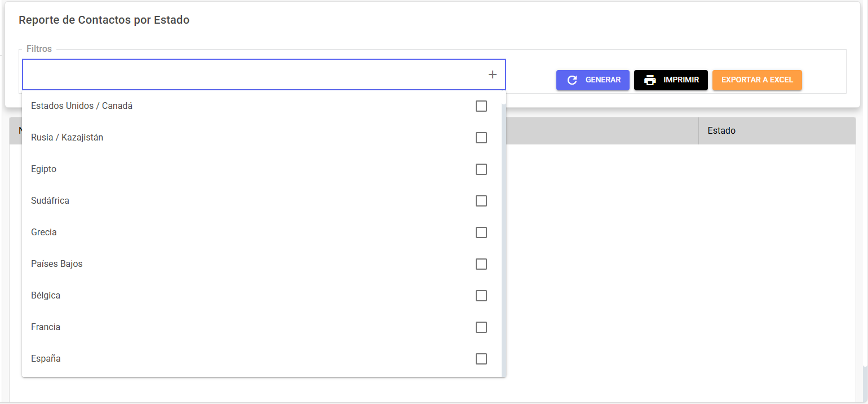This screenshot has height=404, width=868.
Task: Enable the Sudáfrica checkbox
Action: tap(481, 201)
